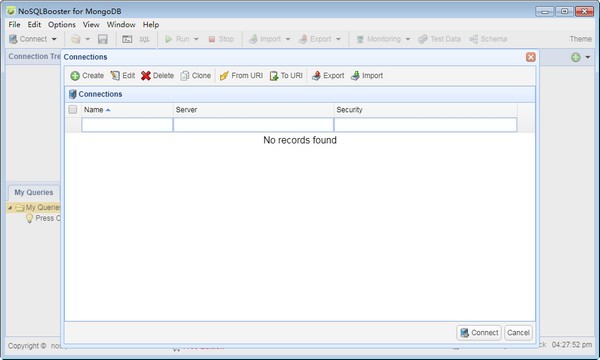Screen dimensions: 600x360
Task: Sort connections by Security column
Action: (x=426, y=110)
